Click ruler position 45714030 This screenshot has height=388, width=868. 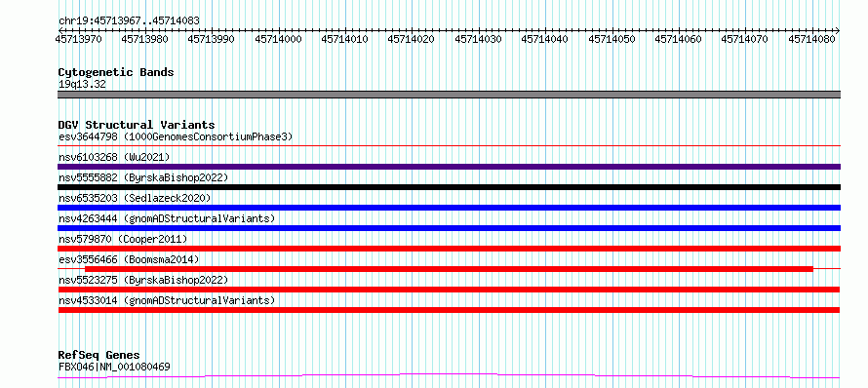(478, 39)
